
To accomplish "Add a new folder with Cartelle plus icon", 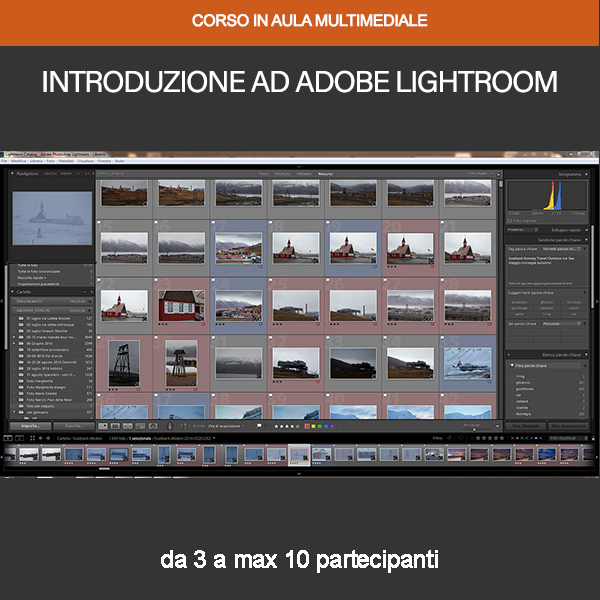I will 91,292.
